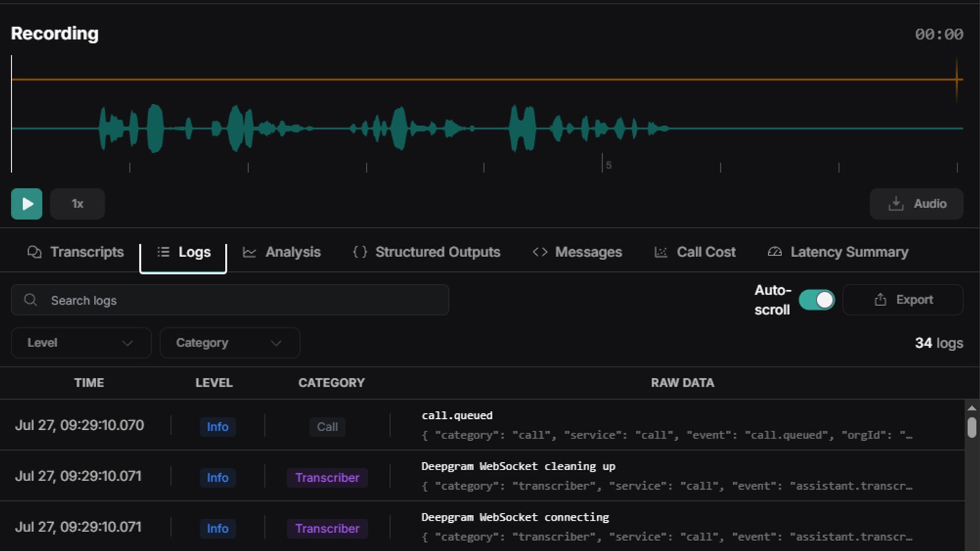The image size is (980, 551).
Task: Go to the Messages tab
Action: [x=577, y=252]
